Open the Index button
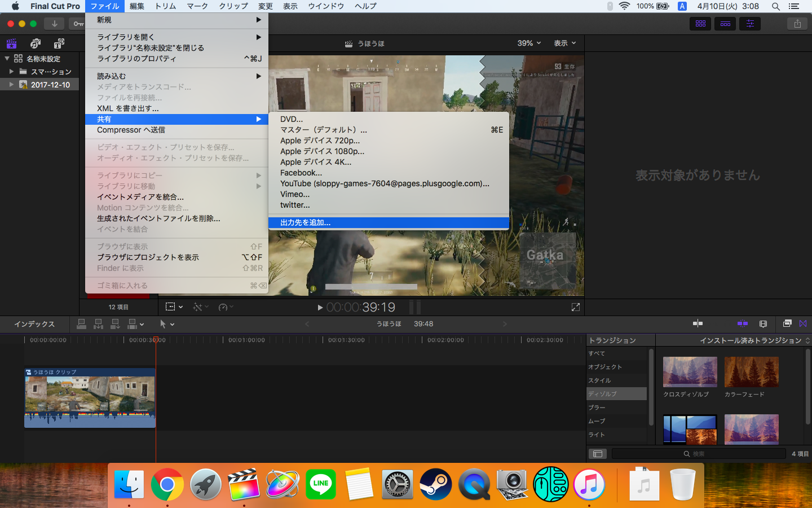This screenshot has height=508, width=812. tap(34, 324)
